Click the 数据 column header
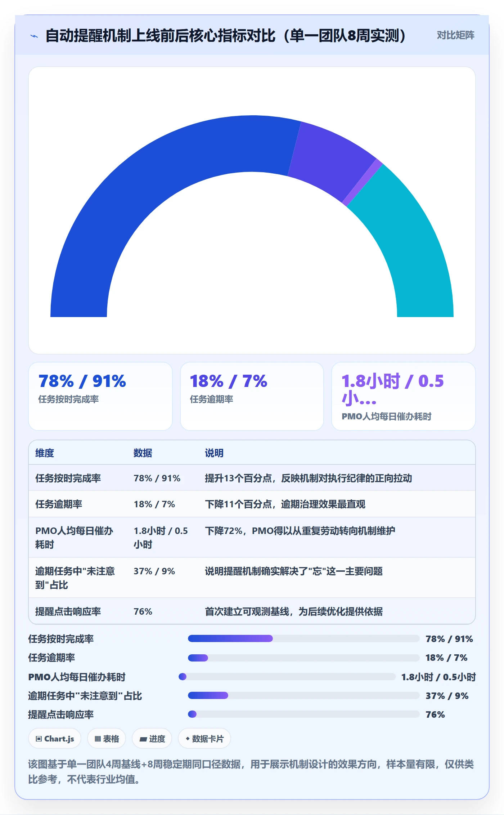 (143, 453)
